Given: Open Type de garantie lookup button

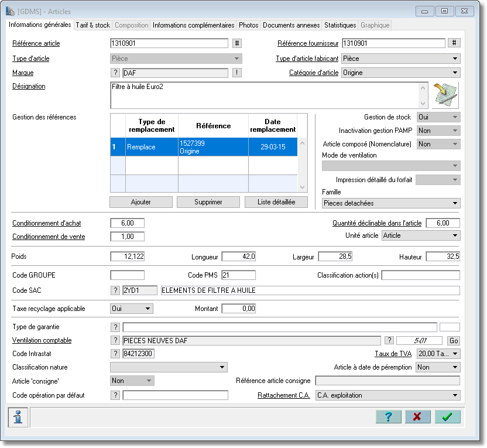Looking at the screenshot, I should click(x=115, y=327).
